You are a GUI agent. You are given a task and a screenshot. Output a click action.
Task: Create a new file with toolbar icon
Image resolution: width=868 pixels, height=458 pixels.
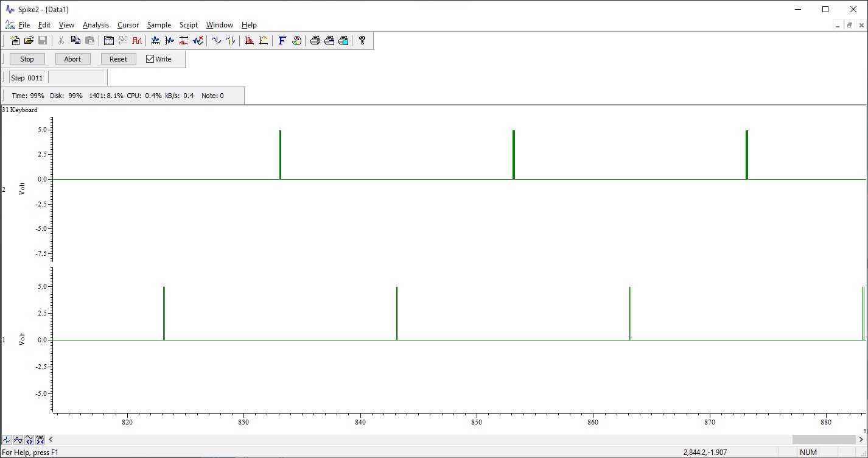click(x=15, y=41)
